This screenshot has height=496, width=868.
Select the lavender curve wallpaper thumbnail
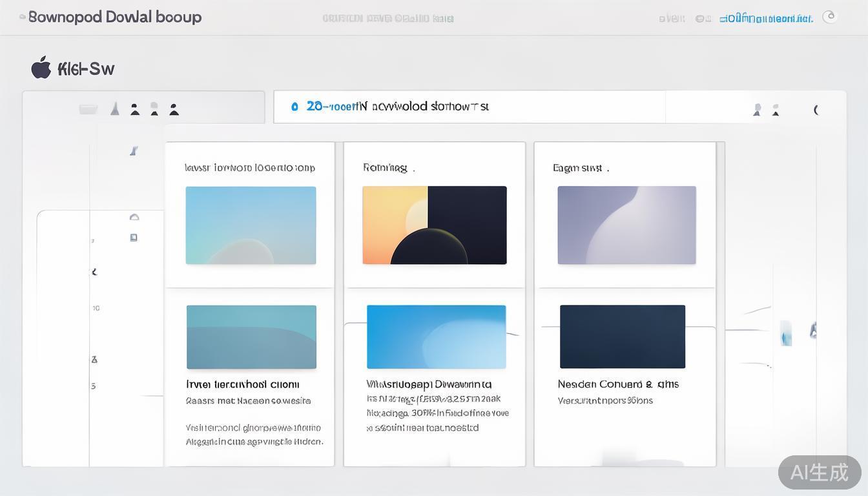[x=626, y=225]
